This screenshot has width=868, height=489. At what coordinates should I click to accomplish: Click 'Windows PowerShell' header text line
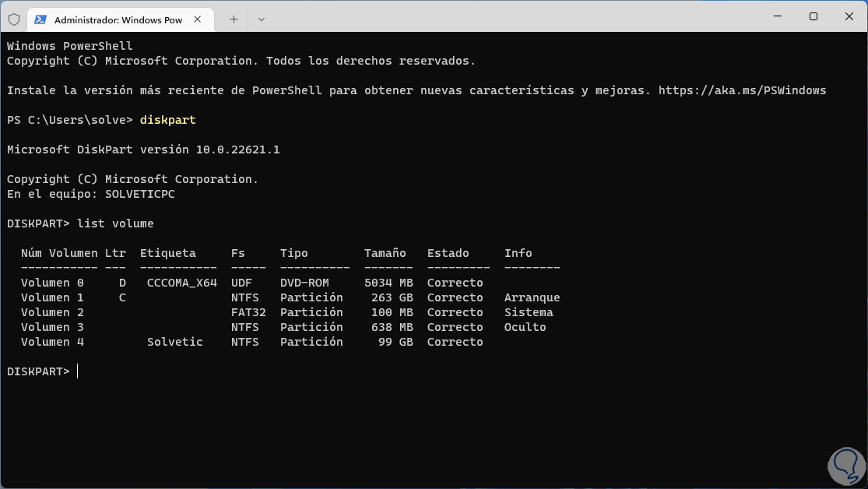pyautogui.click(x=70, y=46)
